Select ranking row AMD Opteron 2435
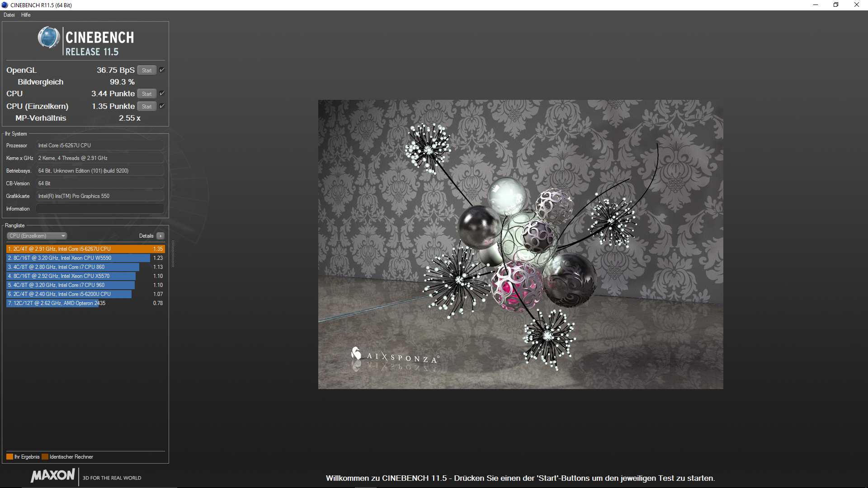The height and width of the screenshot is (488, 868). (x=85, y=303)
